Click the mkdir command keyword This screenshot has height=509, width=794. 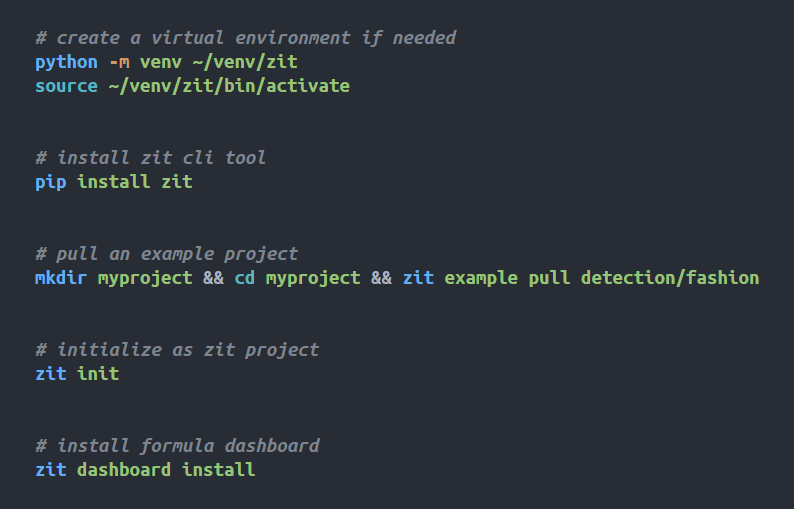61,278
